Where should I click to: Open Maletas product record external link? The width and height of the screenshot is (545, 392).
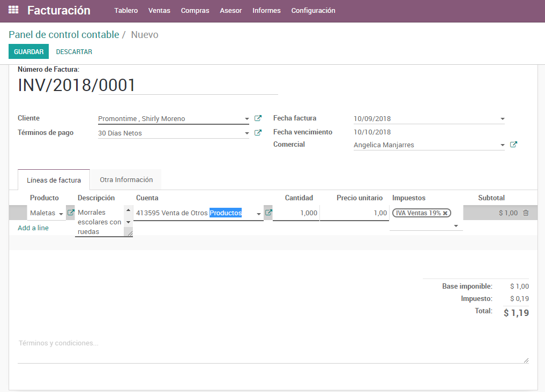pos(70,212)
